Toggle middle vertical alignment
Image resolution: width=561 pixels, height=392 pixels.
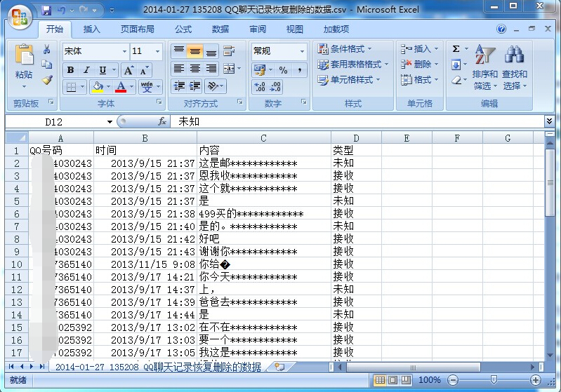pyautogui.click(x=195, y=51)
